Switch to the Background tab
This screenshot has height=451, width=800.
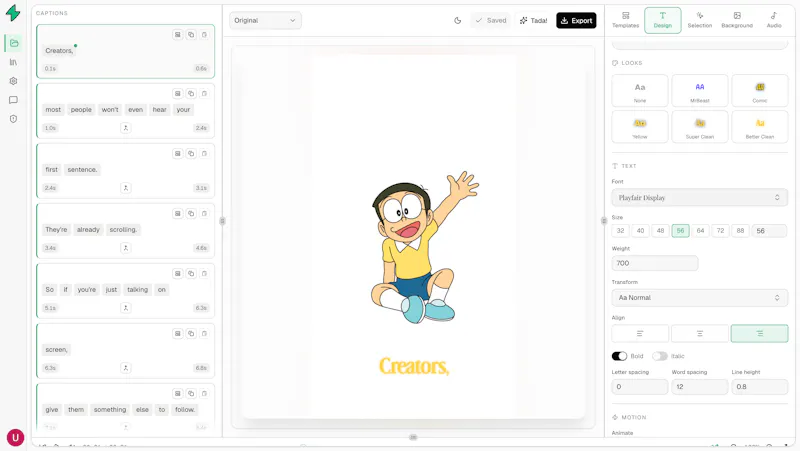[x=737, y=20]
